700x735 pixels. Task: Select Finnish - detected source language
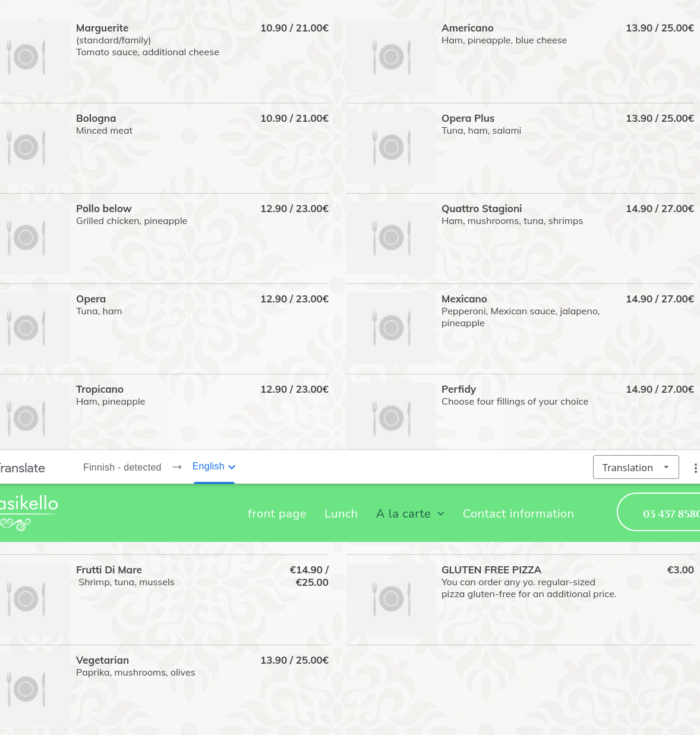[122, 467]
